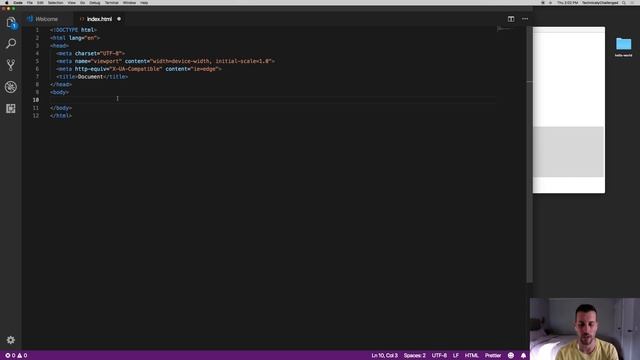Click line number 12 in gutter
The image size is (640, 360).
(x=36, y=116)
